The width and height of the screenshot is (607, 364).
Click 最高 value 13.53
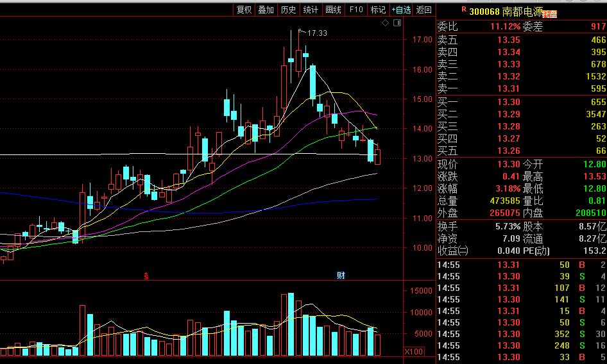click(x=595, y=177)
